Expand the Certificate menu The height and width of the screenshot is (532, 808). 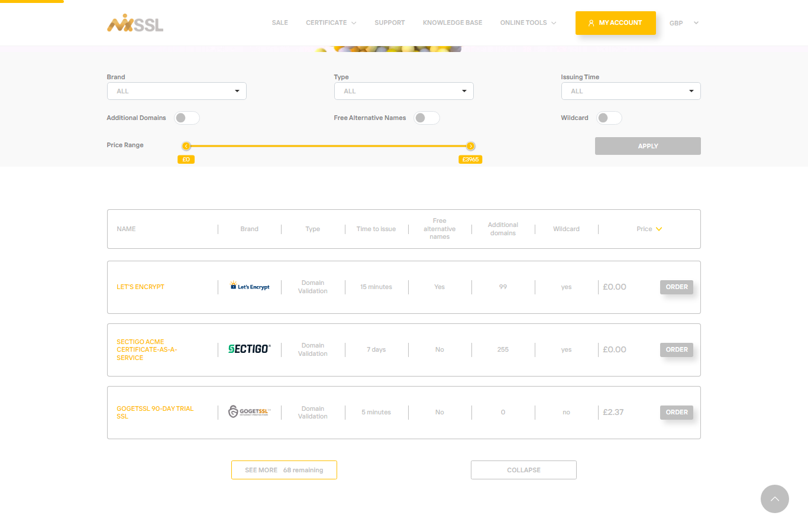[331, 23]
